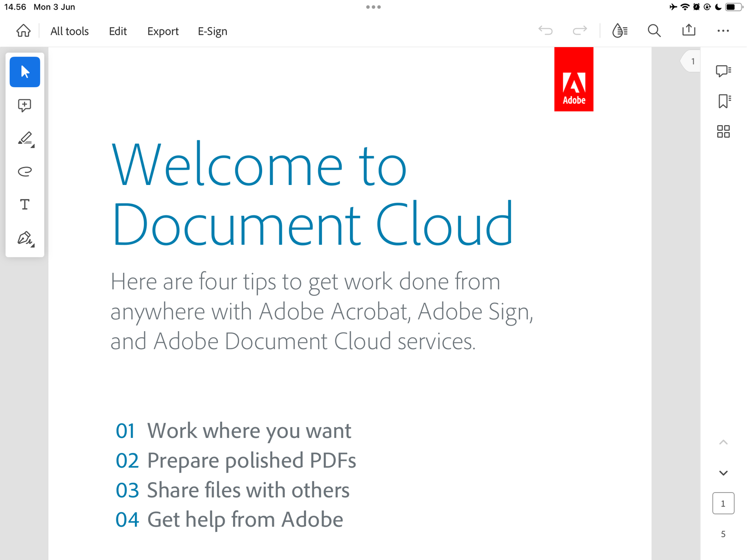This screenshot has width=747, height=560.
Task: Open document search
Action: pos(654,30)
